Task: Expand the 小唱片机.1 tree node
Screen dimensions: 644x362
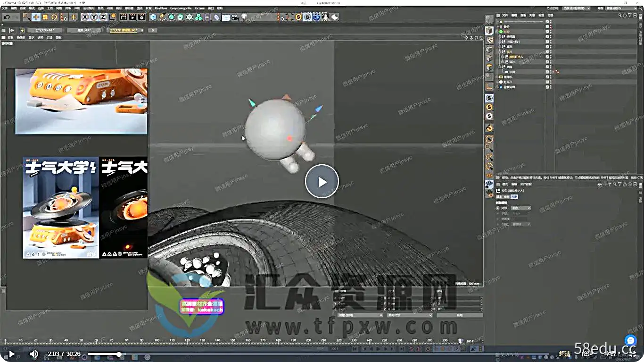Action: pos(500,42)
